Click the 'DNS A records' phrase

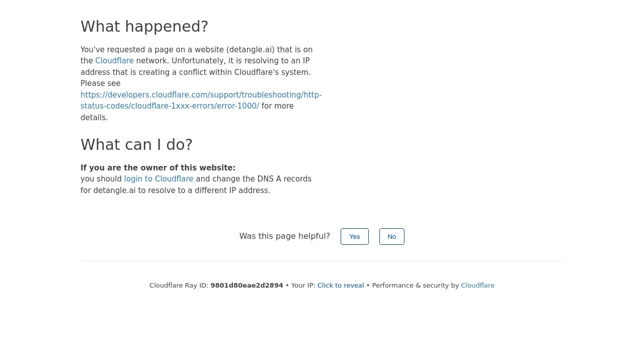click(x=284, y=179)
